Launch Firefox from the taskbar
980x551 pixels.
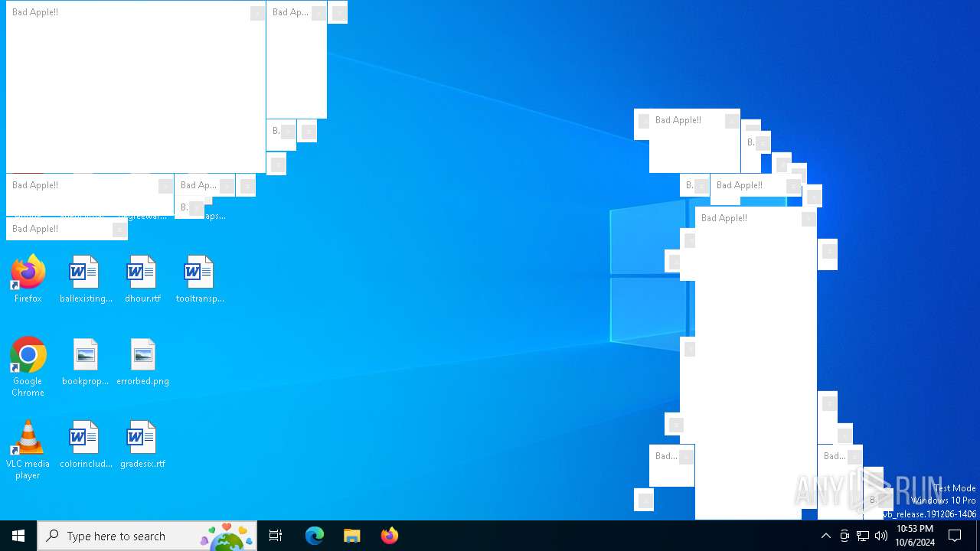[x=390, y=536]
